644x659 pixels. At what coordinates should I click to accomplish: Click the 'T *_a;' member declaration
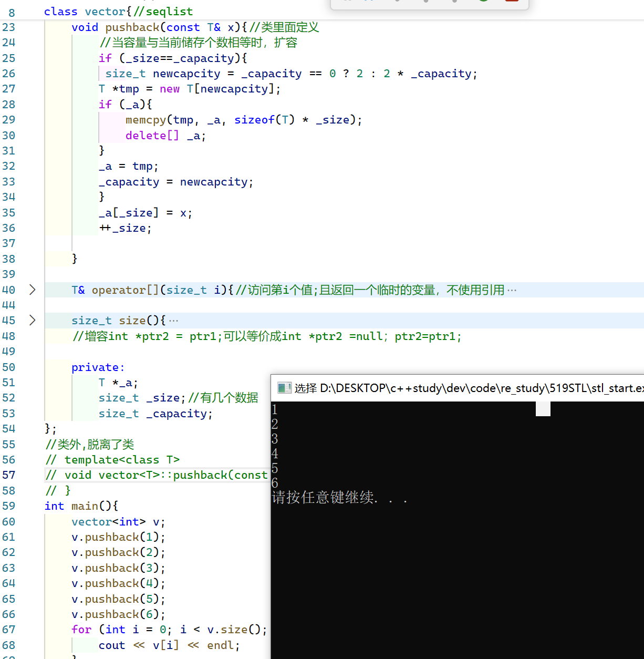(x=118, y=383)
